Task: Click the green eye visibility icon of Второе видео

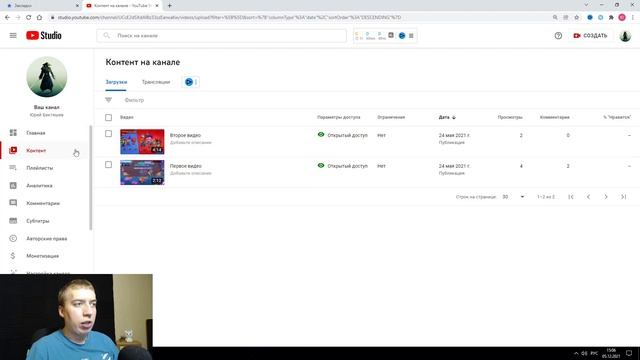Action: tap(321, 134)
